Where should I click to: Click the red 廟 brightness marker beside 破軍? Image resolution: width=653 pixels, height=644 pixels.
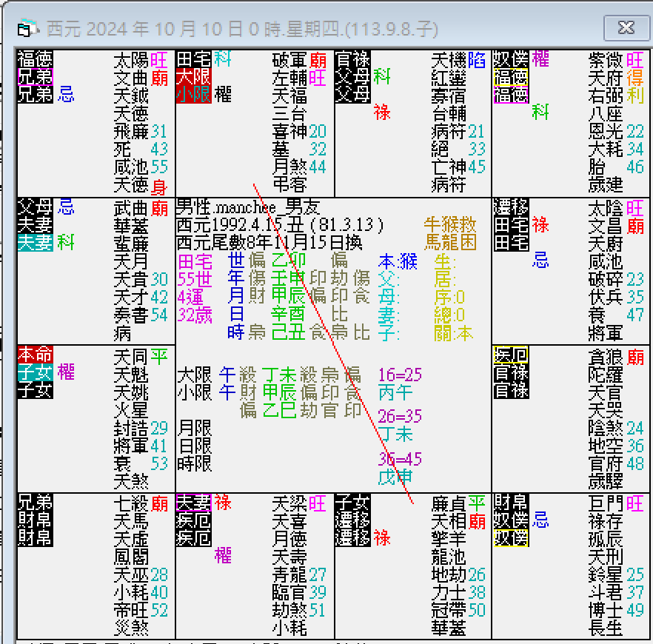pos(318,59)
